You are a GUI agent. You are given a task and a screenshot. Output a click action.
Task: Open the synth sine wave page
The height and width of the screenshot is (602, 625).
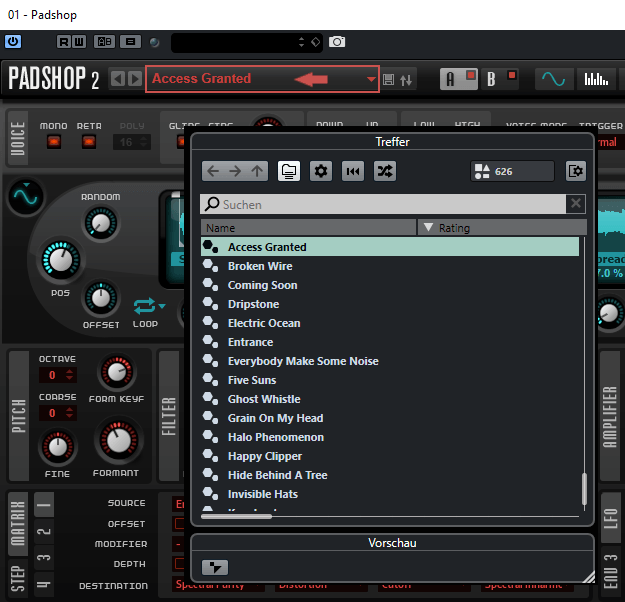tap(554, 79)
